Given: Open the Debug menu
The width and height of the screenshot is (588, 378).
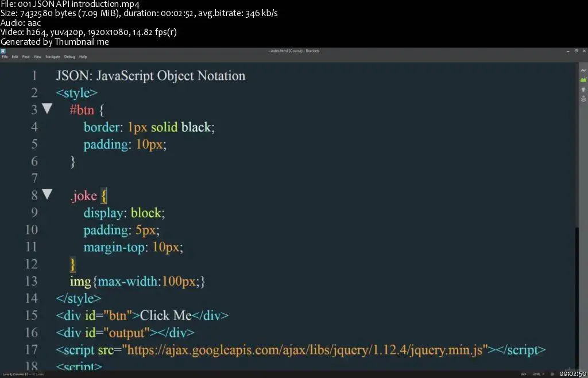Looking at the screenshot, I should point(69,57).
